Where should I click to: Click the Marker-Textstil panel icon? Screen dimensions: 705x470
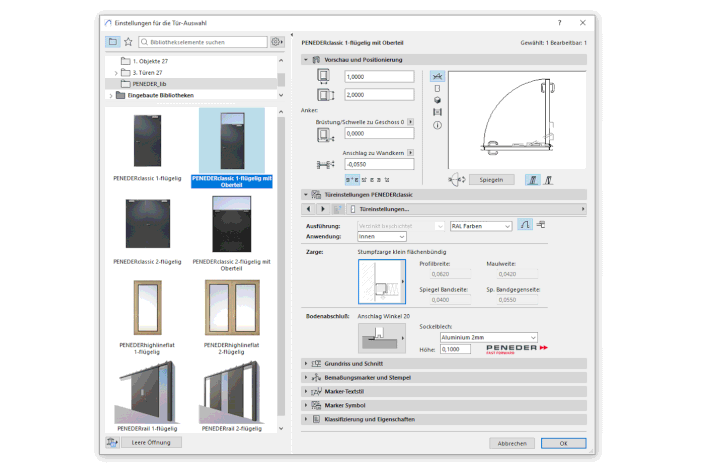317,391
